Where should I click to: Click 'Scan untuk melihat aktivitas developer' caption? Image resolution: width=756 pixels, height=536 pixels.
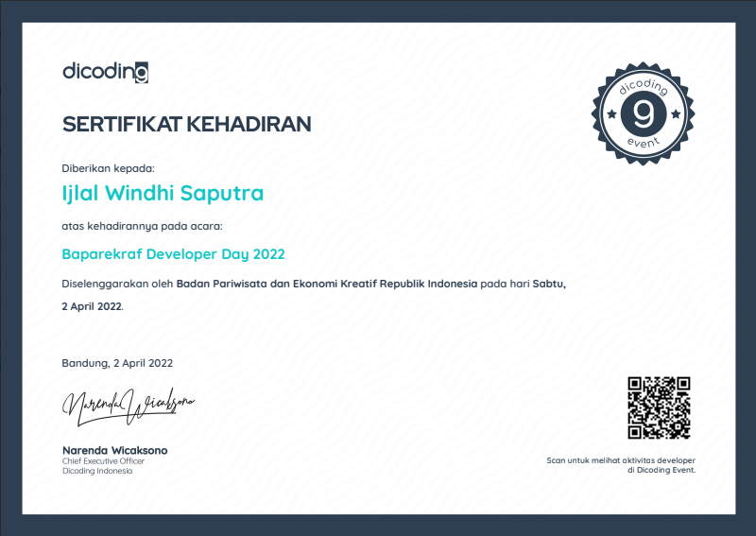coord(621,460)
